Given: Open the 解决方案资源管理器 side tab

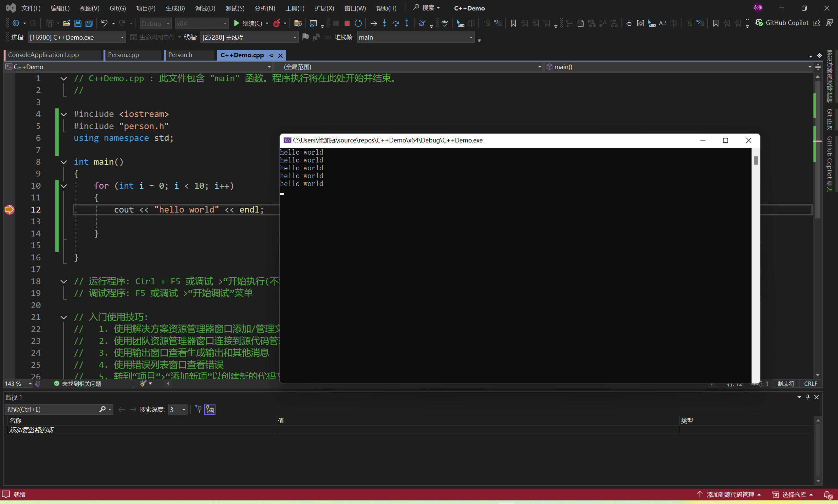Looking at the screenshot, I should 829,77.
